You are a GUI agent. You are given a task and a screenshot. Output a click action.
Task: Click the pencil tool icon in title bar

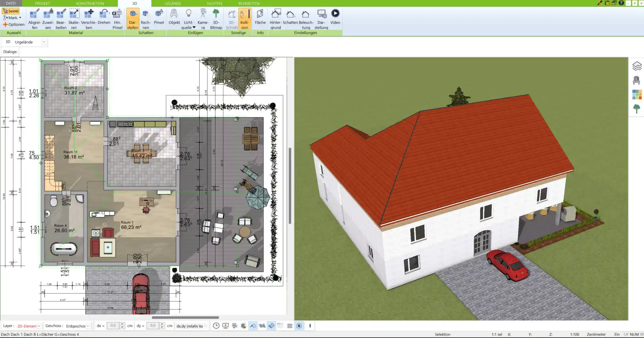tap(600, 3)
